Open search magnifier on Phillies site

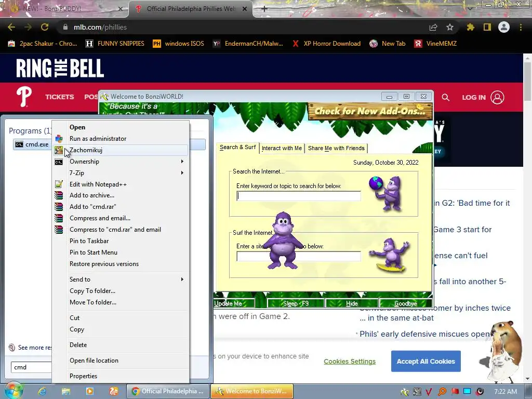[x=445, y=97]
